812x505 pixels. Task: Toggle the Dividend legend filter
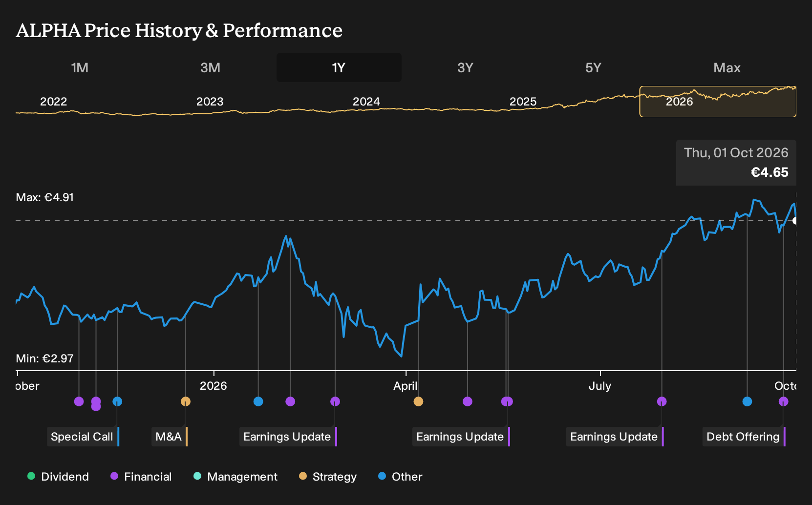tap(58, 477)
